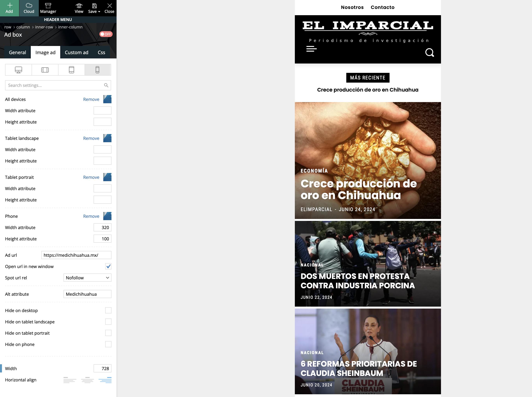Screen dimensions: 532x397
Task: Open the All devices image thumbnail
Action: (x=107, y=99)
